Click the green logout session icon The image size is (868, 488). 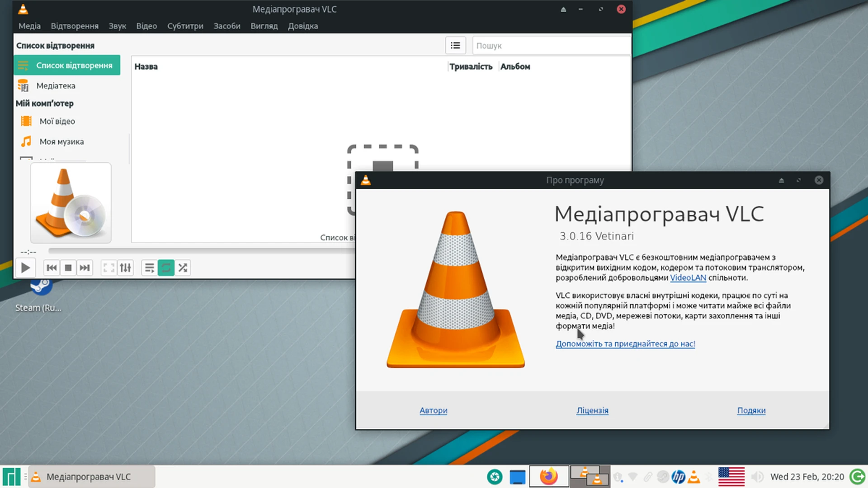coord(858,477)
